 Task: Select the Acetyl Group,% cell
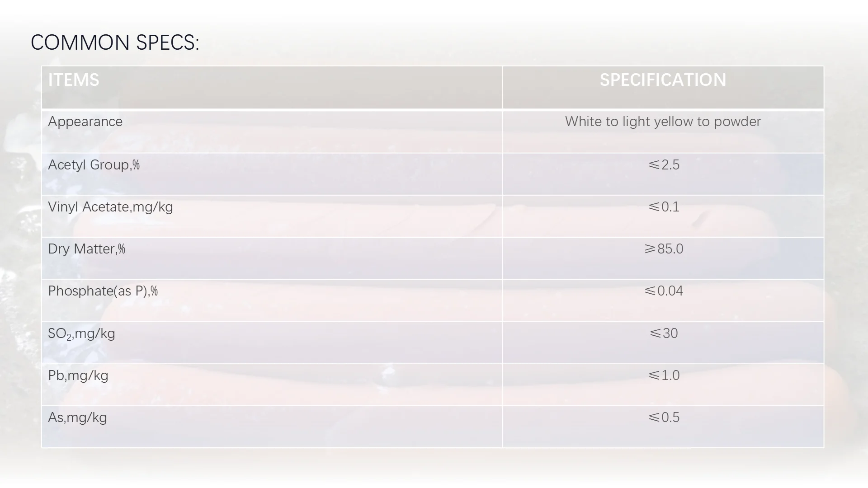pos(272,174)
